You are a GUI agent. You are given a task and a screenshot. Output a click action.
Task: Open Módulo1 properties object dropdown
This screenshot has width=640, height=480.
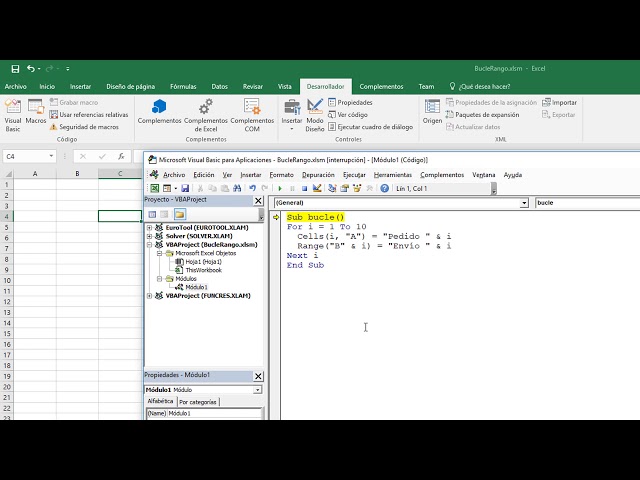tap(258, 390)
